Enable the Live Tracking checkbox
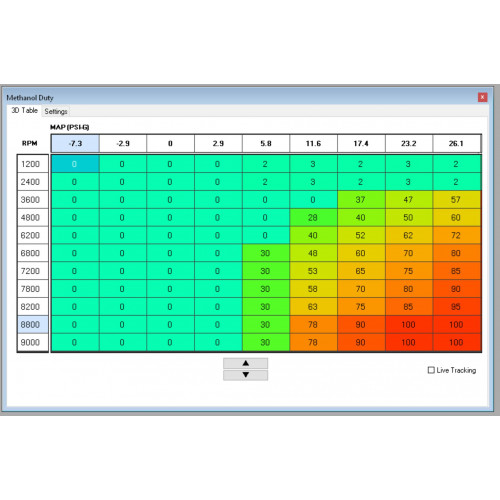Screen dimensions: 500x500 coord(431,370)
